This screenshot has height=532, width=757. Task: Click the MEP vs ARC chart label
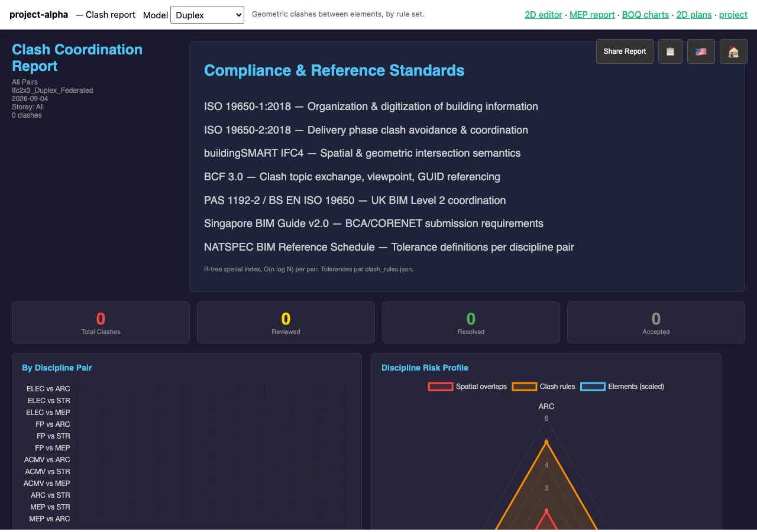tap(50, 519)
